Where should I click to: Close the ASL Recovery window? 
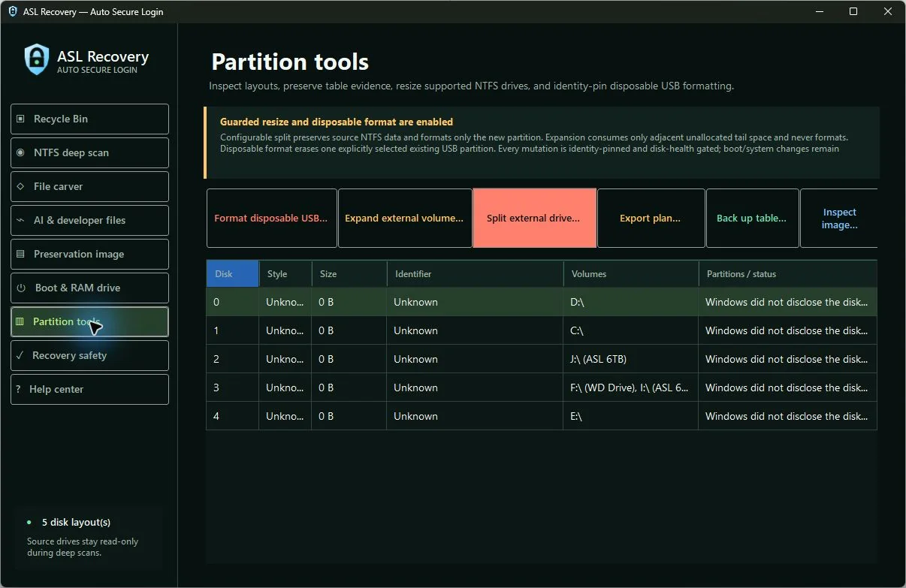(888, 11)
